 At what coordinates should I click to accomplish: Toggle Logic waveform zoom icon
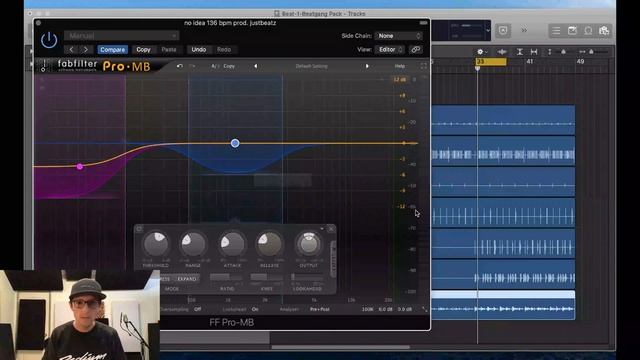click(x=502, y=52)
